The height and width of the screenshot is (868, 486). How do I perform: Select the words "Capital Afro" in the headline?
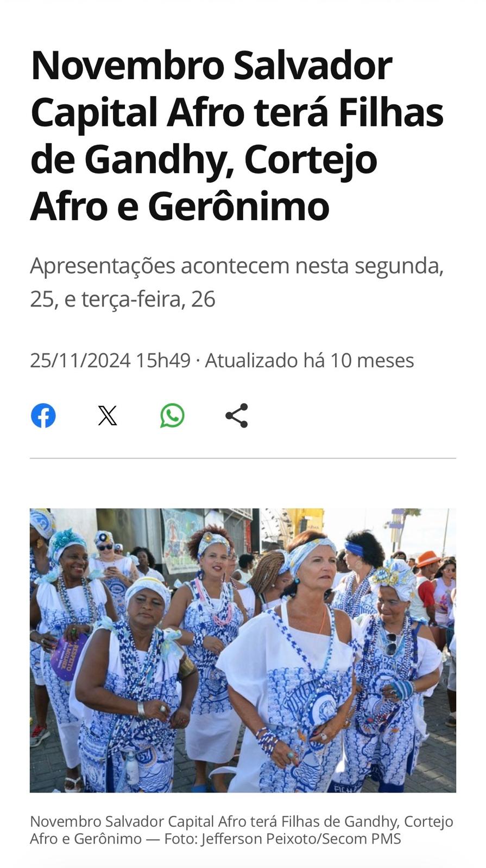(138, 112)
